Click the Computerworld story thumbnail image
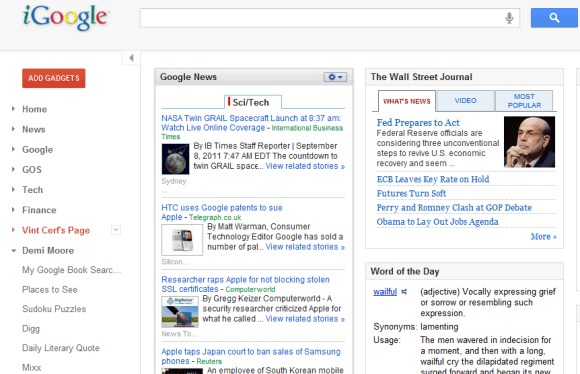The width and height of the screenshot is (580, 374). [x=180, y=311]
